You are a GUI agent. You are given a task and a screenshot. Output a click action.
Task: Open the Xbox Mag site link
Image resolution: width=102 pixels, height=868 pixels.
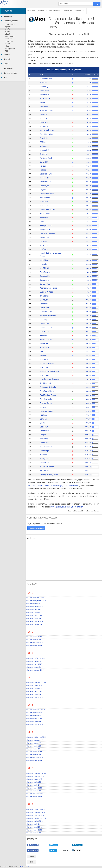tap(44, 439)
